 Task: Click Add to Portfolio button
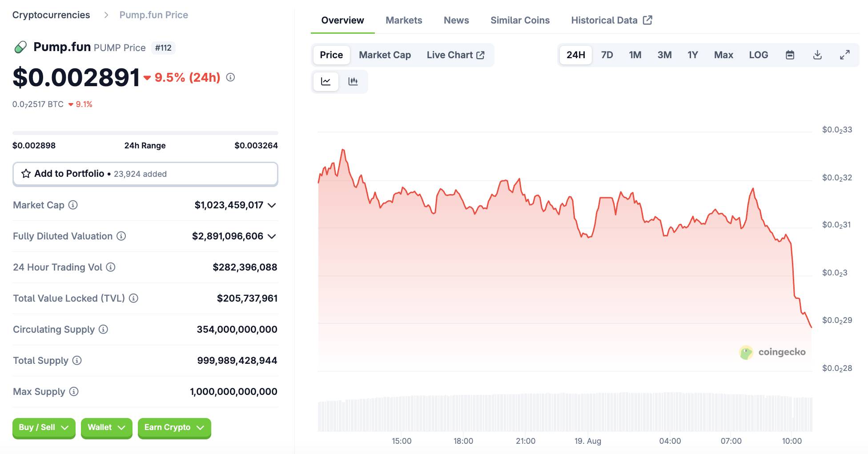pyautogui.click(x=145, y=174)
